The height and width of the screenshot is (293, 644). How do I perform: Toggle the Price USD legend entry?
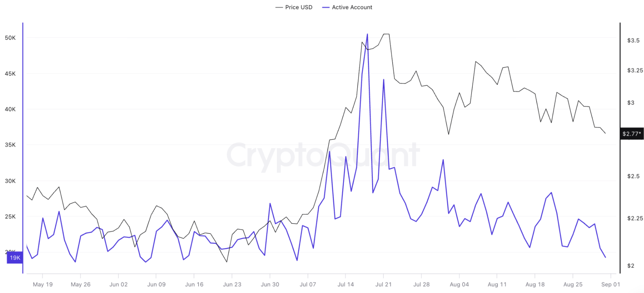coord(294,7)
